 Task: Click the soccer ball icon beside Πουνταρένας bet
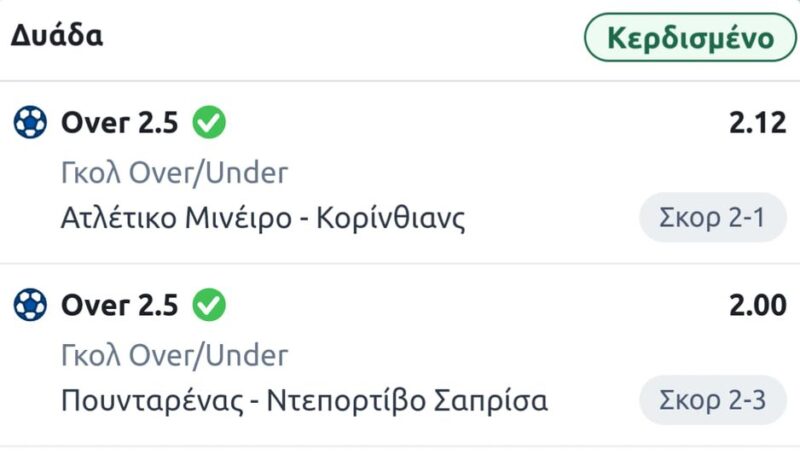click(30, 305)
